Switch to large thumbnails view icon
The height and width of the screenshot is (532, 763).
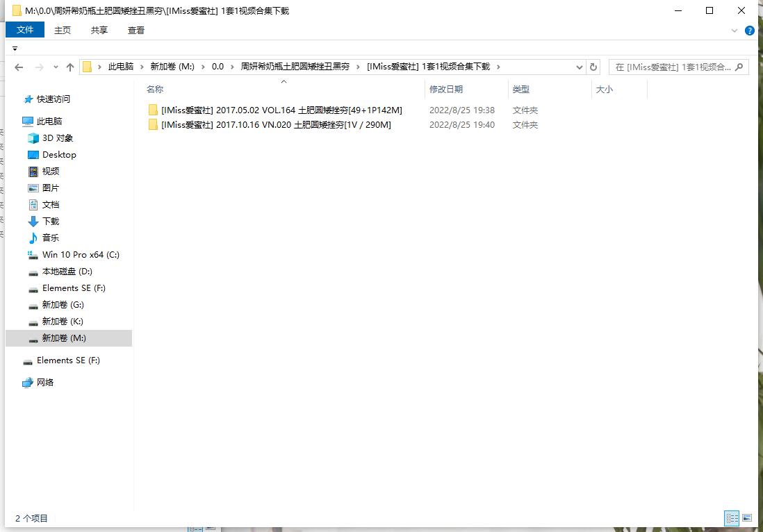coord(747,518)
